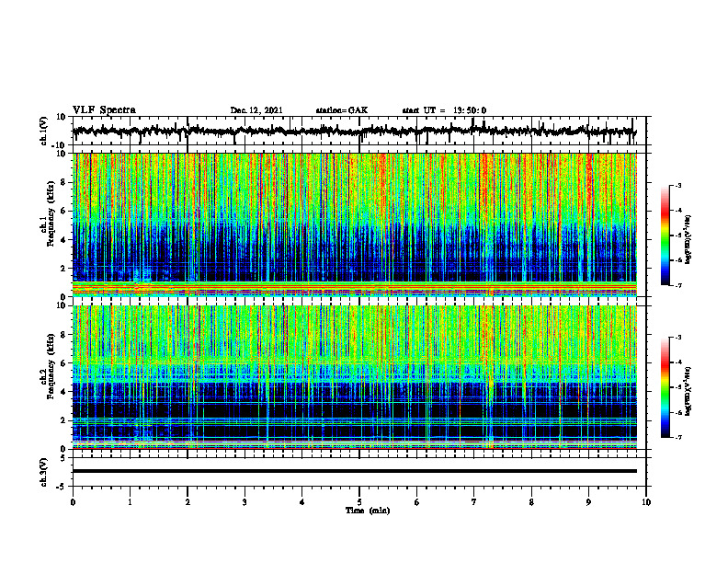This screenshot has height=563, width=728.
Task: Click the "2" tick on the Time axis
Action: (x=188, y=502)
